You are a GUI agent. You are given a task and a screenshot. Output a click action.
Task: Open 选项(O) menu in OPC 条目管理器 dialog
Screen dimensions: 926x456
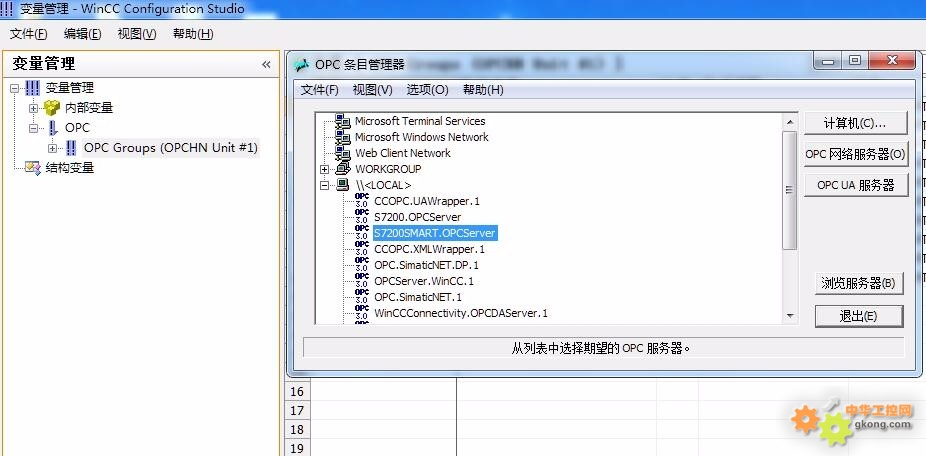coord(428,90)
